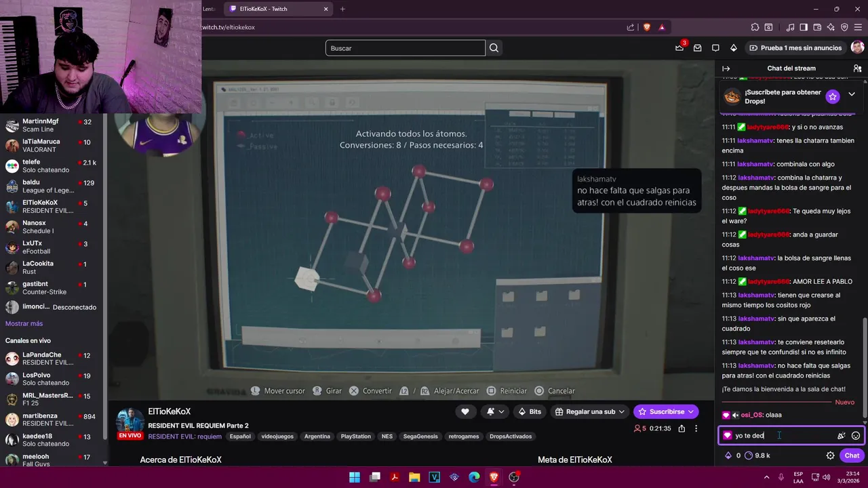Click the PlayStation tag
The height and width of the screenshot is (488, 868).
(356, 436)
